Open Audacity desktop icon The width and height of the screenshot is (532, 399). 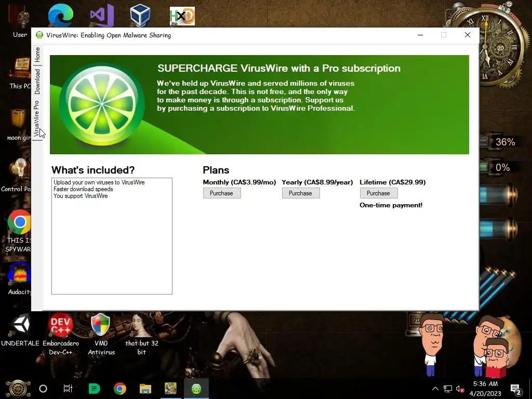tap(20, 279)
